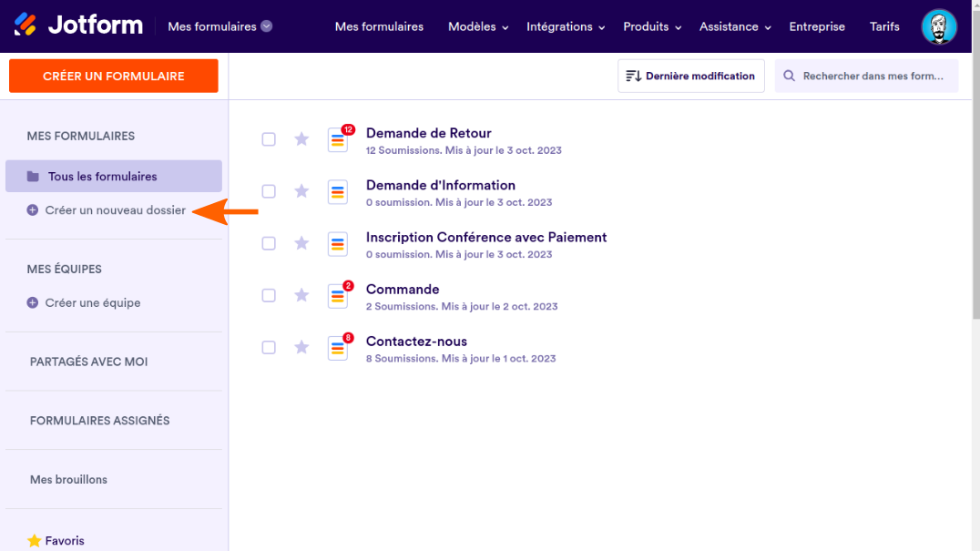Viewport: 980px width, 551px height.
Task: Star the Contactez-nous form
Action: coord(301,347)
